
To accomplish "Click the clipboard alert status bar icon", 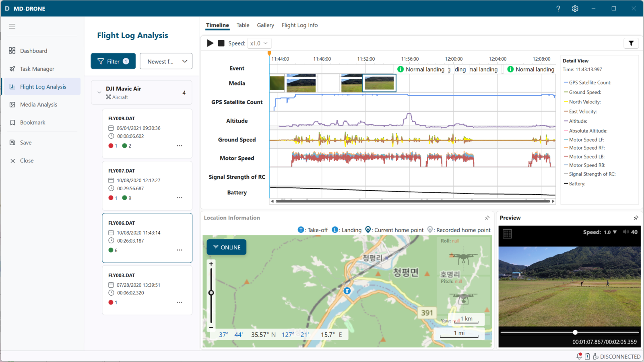I will (587, 356).
